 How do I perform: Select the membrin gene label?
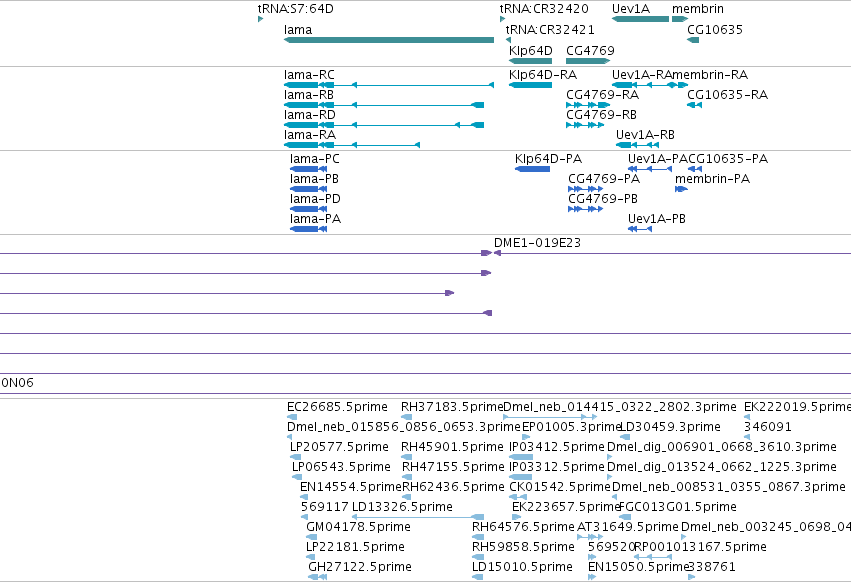(x=698, y=9)
